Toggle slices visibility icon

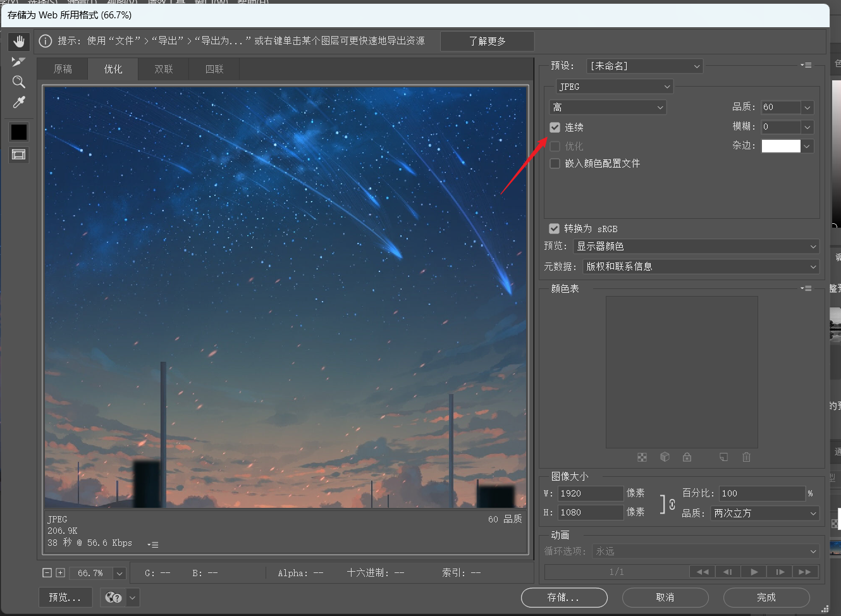pyautogui.click(x=19, y=155)
